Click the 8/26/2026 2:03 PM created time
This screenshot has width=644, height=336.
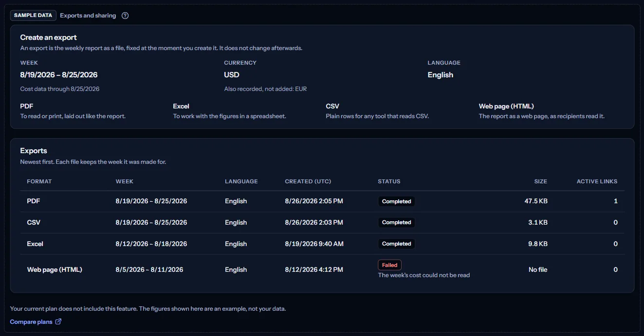coord(314,223)
